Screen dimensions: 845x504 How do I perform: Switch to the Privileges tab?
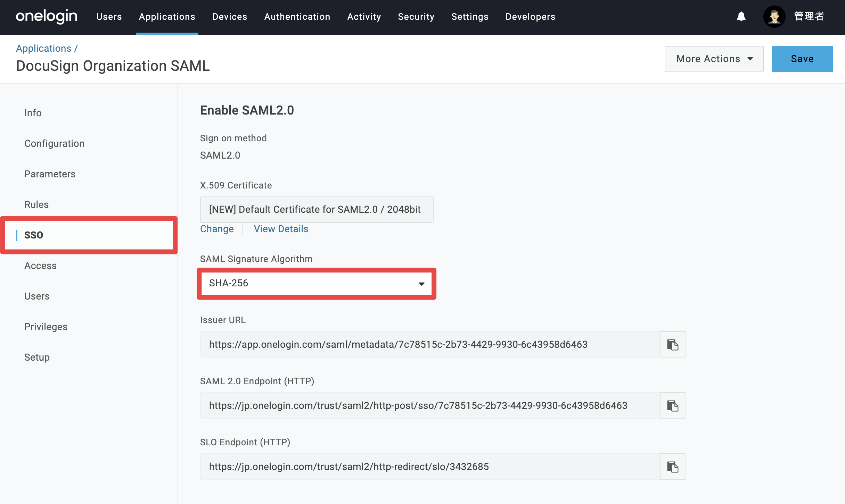pos(46,327)
